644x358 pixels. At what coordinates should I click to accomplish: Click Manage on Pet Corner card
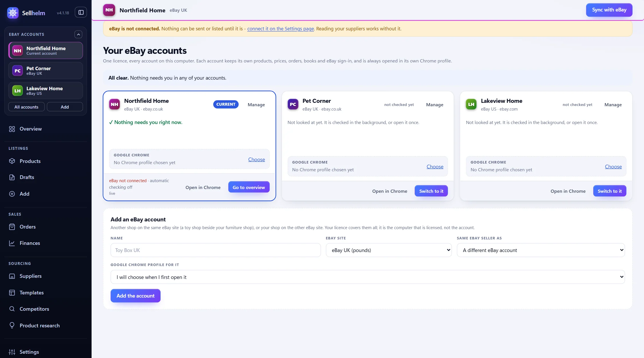click(x=434, y=105)
